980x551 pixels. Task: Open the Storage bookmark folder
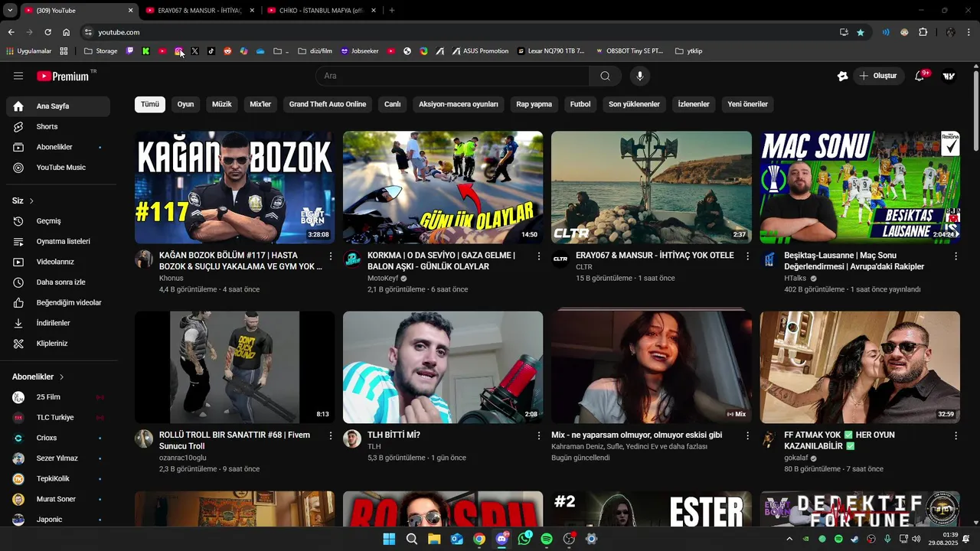coord(100,51)
